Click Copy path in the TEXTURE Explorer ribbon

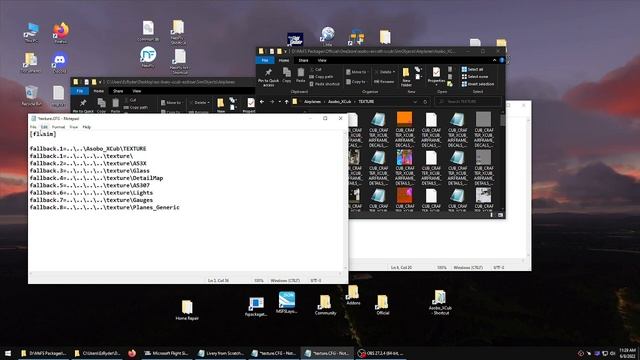click(x=321, y=77)
